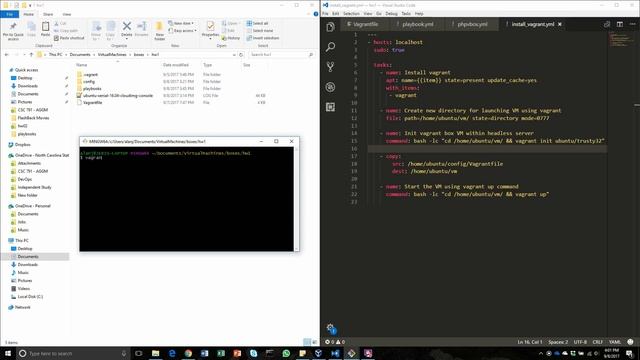The width and height of the screenshot is (640, 360).
Task: Click errors and warnings count in status bar
Action: [335, 342]
